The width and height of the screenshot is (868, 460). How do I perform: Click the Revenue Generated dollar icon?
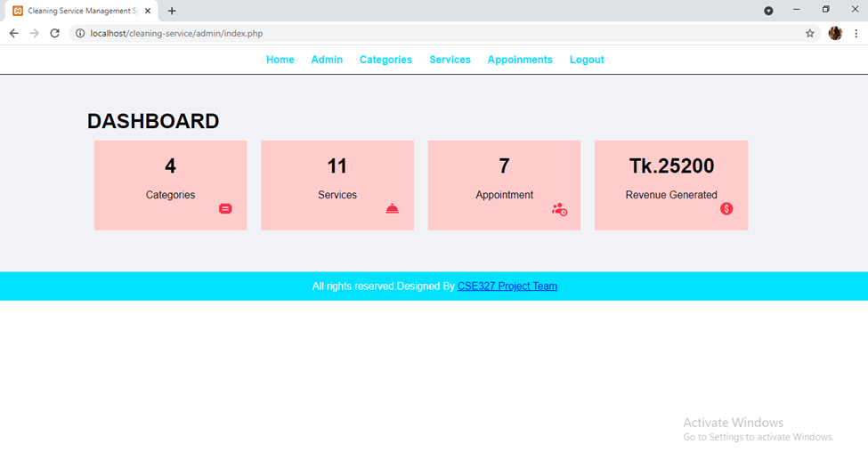(x=726, y=209)
